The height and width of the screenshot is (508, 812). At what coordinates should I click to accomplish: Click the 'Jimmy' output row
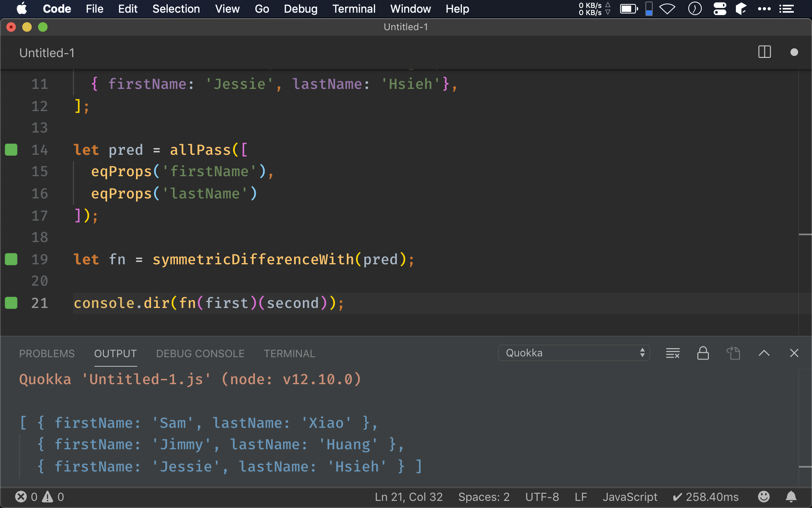point(220,444)
